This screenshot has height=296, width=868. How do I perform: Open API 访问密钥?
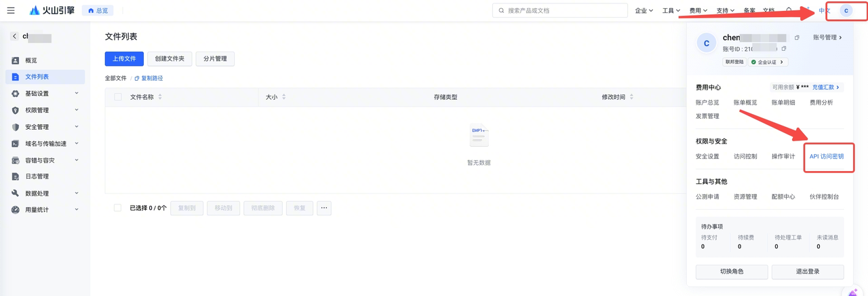[827, 157]
